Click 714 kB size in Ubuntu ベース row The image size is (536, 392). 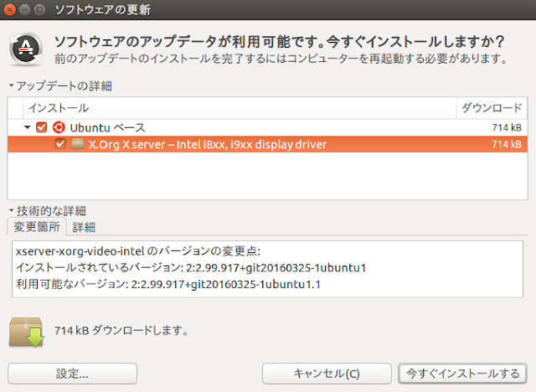pos(507,128)
